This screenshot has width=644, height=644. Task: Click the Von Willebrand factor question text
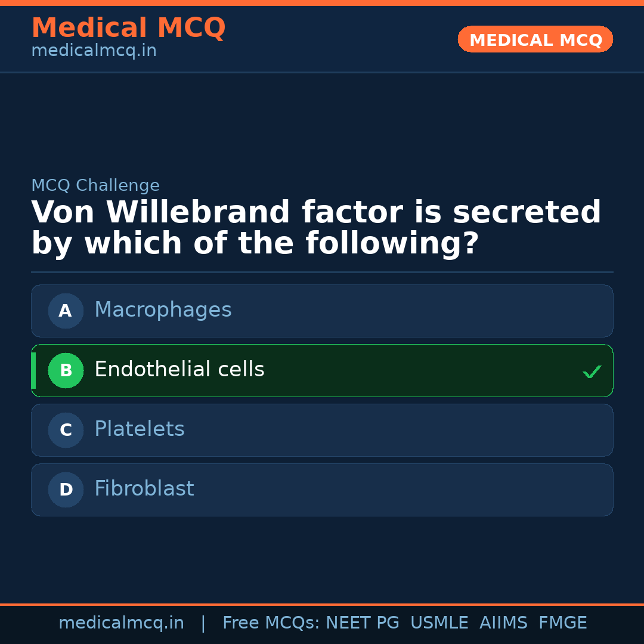pos(316,228)
